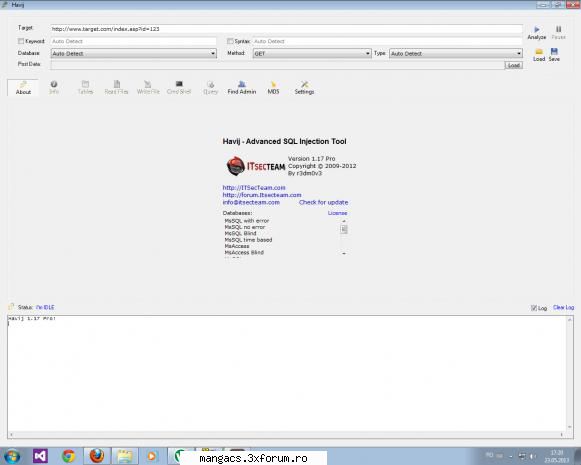
Task: Click the Clear Log link
Action: pyautogui.click(x=563, y=308)
